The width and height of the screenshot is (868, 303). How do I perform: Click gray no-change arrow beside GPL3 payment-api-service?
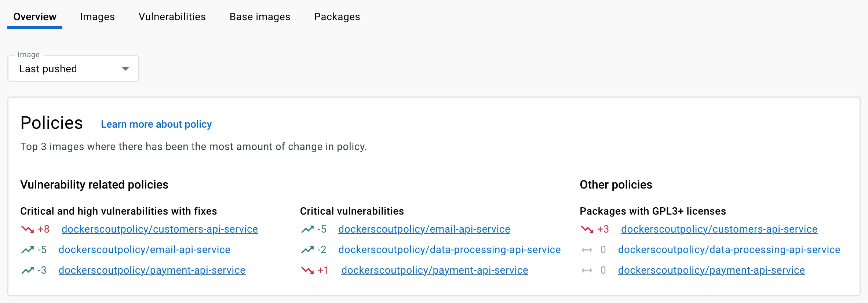pyautogui.click(x=587, y=270)
